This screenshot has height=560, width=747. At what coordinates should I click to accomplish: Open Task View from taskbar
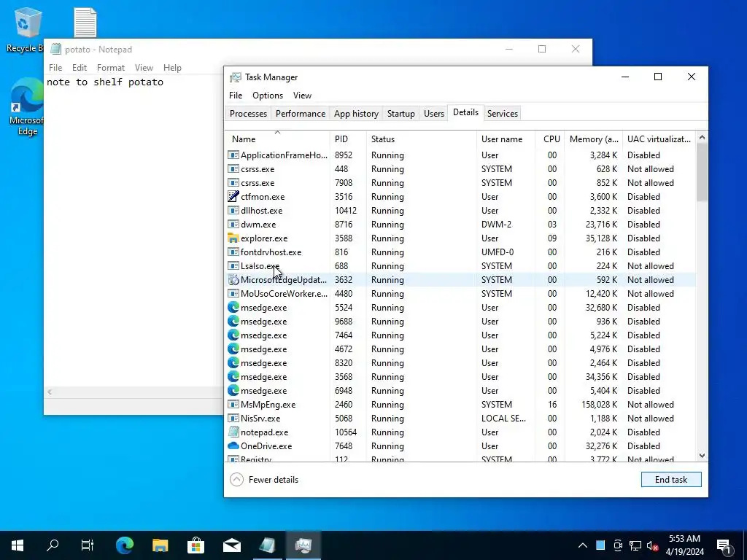(88, 545)
